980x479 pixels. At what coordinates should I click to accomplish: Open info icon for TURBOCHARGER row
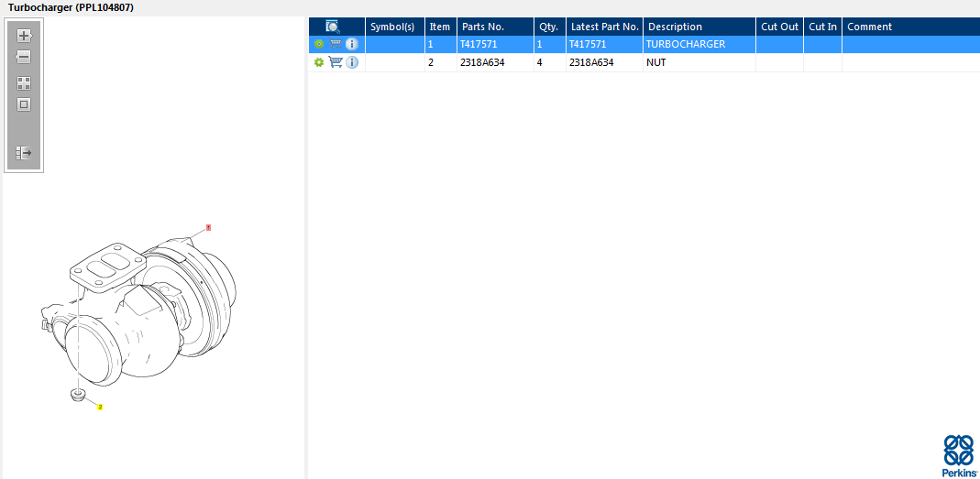(x=352, y=44)
